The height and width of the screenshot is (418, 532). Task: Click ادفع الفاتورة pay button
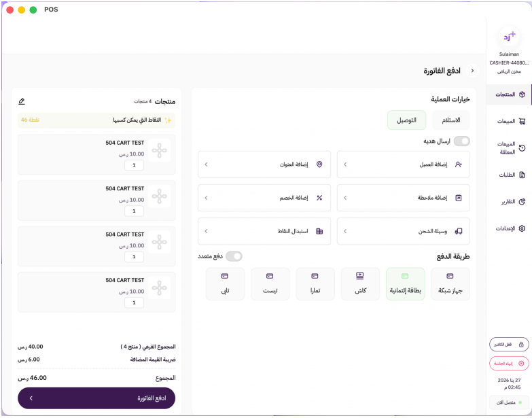[96, 398]
